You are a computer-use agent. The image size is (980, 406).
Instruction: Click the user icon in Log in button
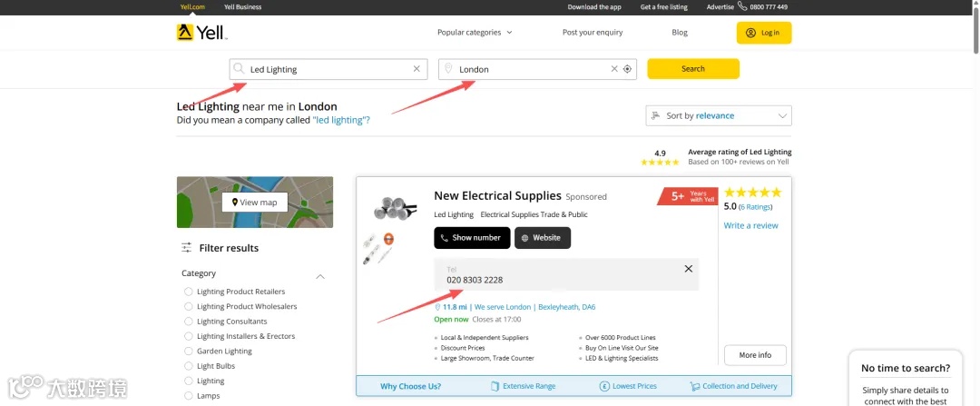750,33
